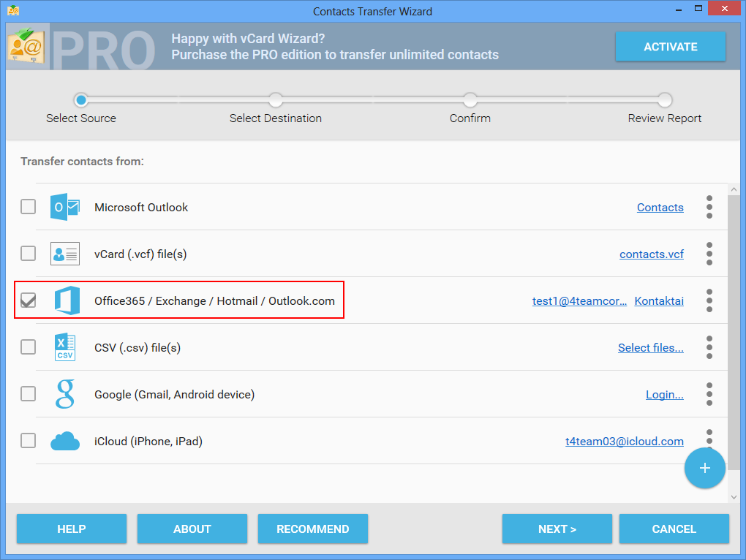The height and width of the screenshot is (560, 746).
Task: Open the Contacts folder link for Outlook
Action: (660, 208)
